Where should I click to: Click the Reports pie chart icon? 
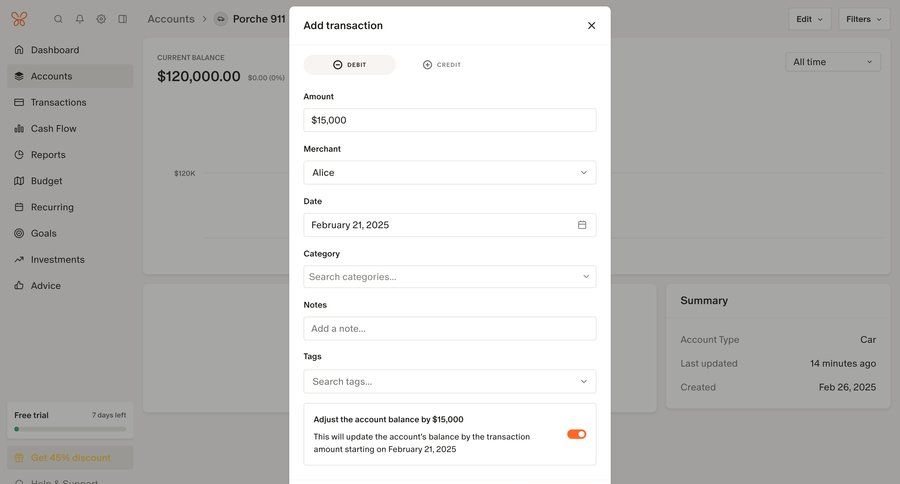[x=19, y=155]
